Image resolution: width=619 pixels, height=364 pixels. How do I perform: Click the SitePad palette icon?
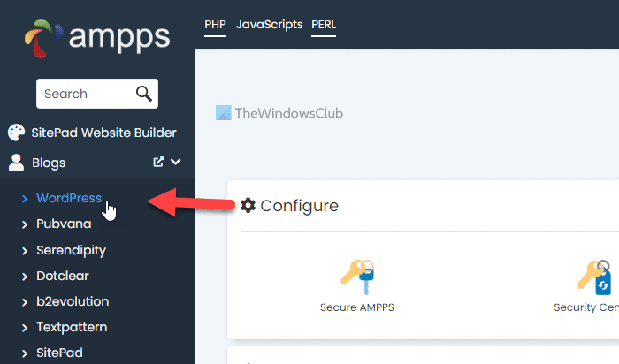click(x=16, y=133)
